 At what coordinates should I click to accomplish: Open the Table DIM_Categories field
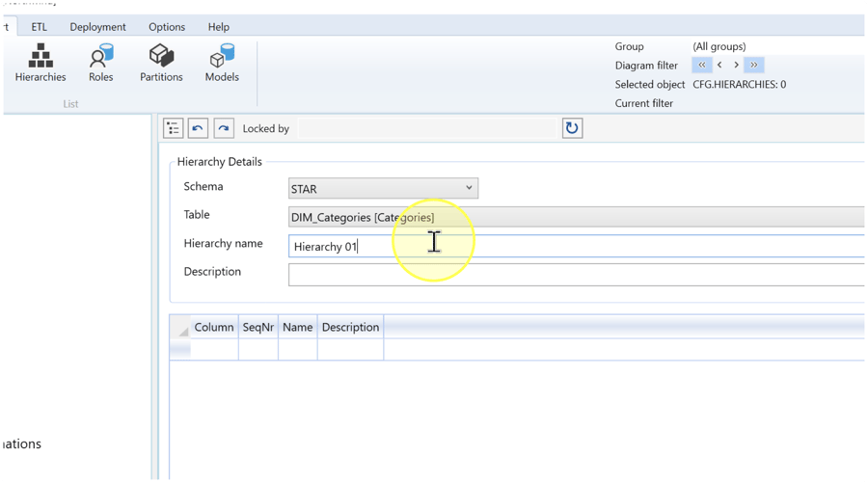[x=577, y=217]
